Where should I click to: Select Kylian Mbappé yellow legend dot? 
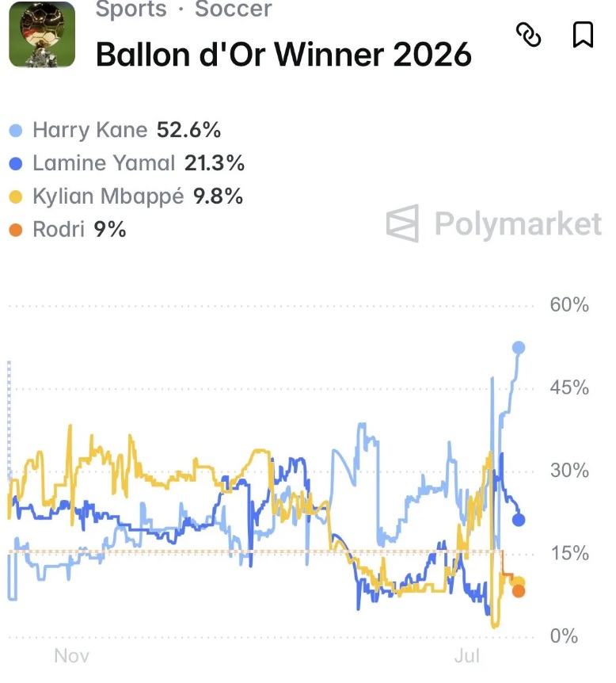(16, 197)
